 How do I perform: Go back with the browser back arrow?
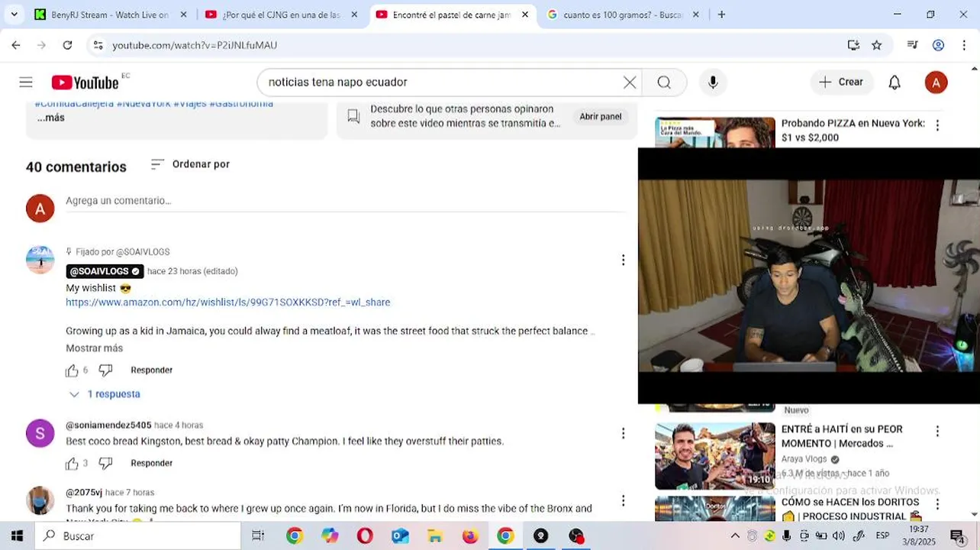tap(16, 45)
